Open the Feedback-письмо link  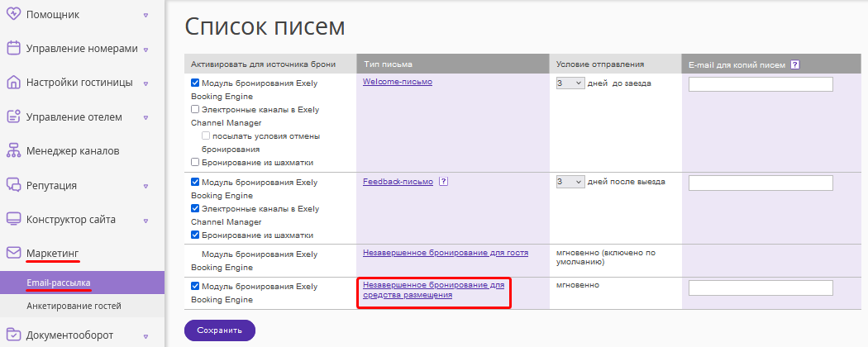[398, 182]
